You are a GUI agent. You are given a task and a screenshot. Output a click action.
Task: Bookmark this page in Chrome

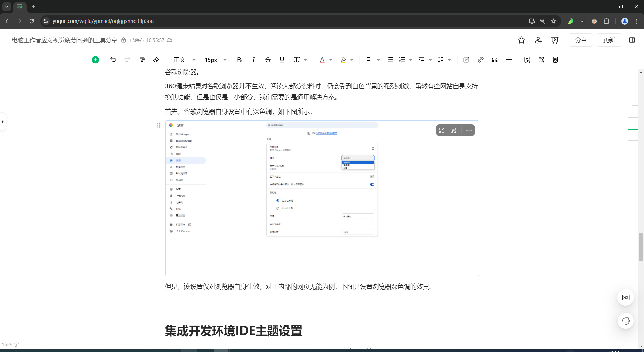point(553,21)
